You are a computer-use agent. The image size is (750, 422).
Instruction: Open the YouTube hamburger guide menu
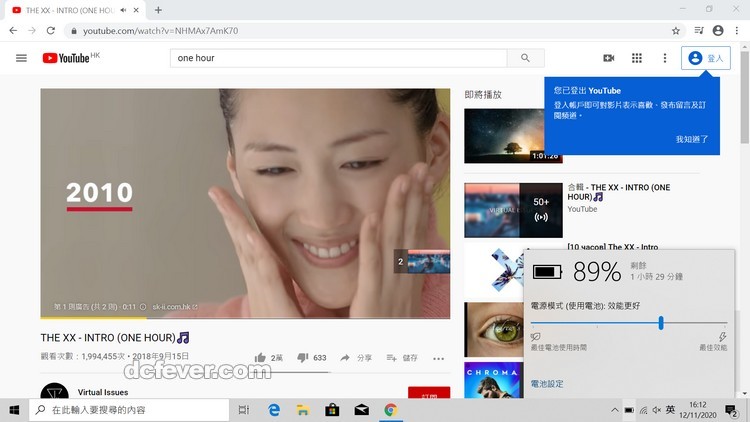21,58
